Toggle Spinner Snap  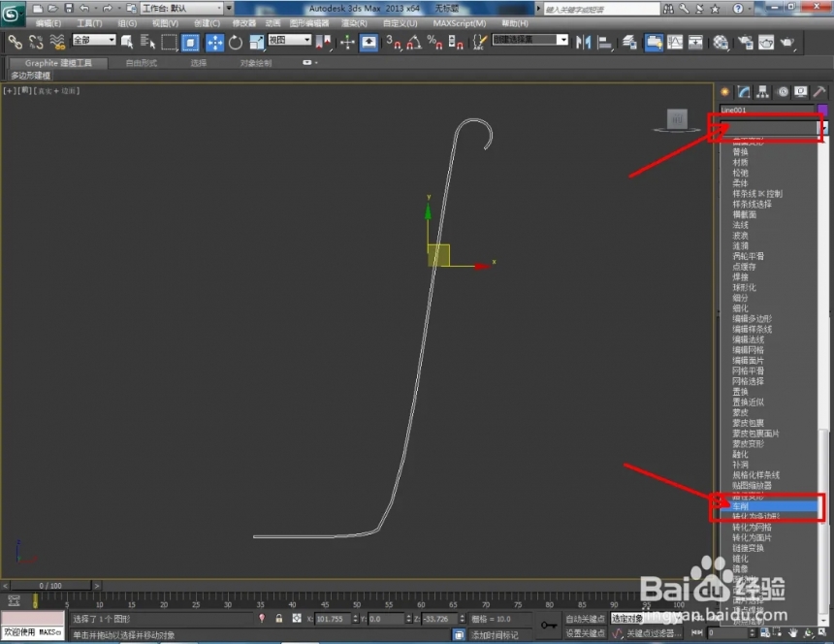pyautogui.click(x=456, y=42)
